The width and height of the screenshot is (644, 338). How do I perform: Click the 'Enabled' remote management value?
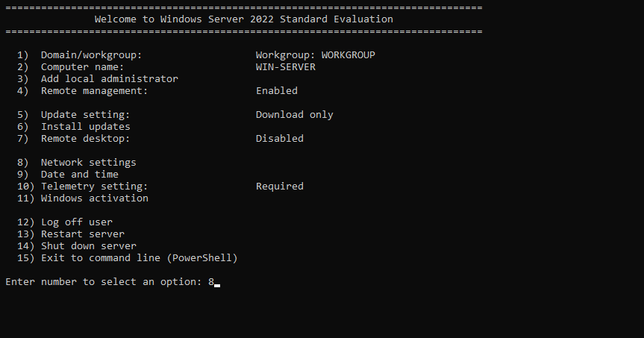(276, 91)
